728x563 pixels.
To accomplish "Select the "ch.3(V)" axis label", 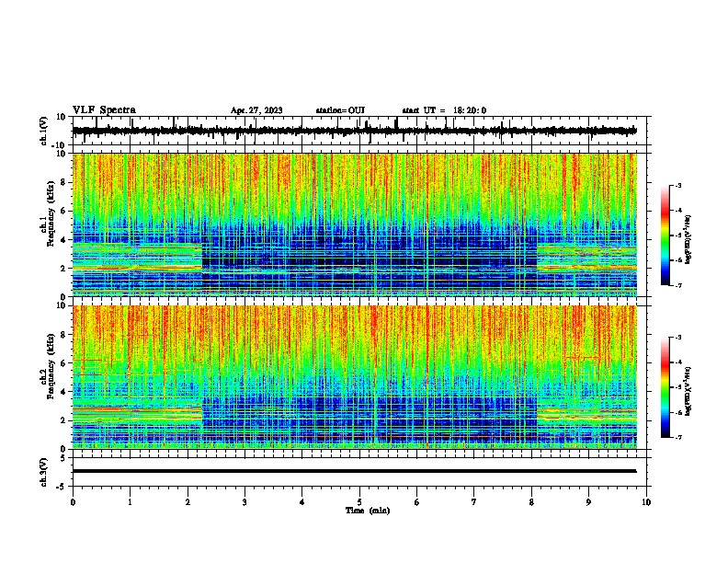I will pos(44,473).
